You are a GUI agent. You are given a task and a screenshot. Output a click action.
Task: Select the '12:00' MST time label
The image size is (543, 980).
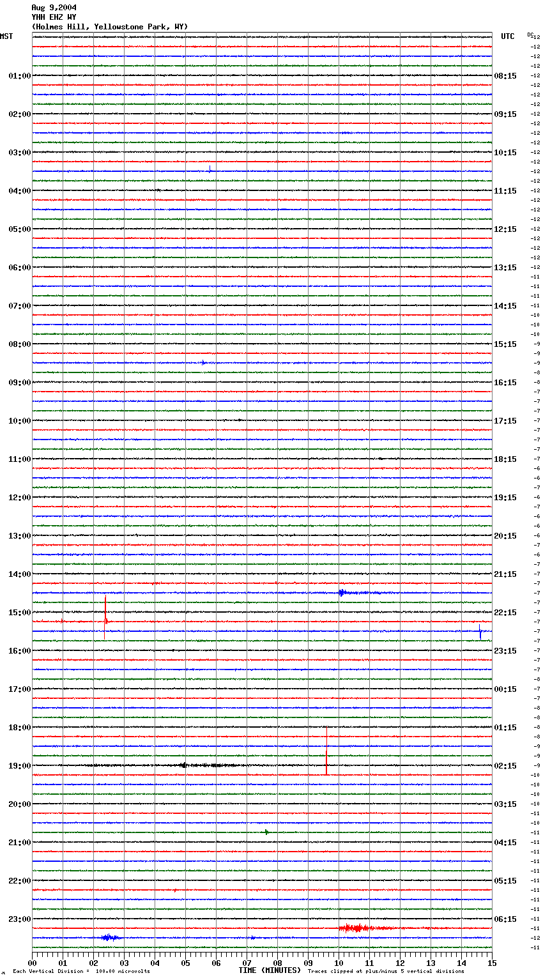[20, 498]
